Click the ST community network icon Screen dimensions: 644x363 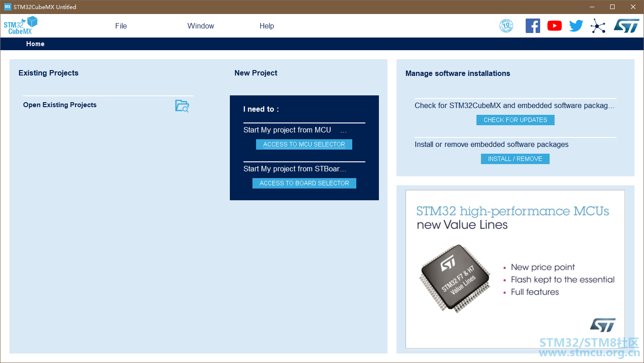coord(598,26)
